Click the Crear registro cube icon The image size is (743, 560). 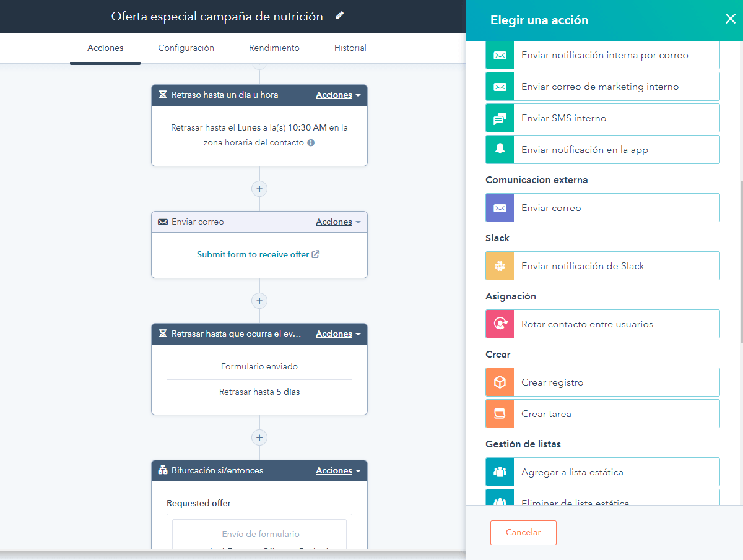pyautogui.click(x=500, y=382)
